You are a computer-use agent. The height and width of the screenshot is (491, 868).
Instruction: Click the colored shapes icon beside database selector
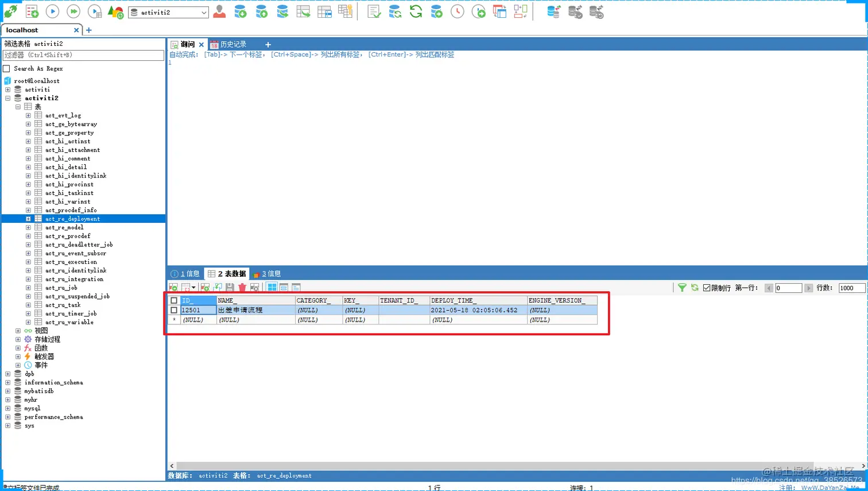click(x=115, y=11)
